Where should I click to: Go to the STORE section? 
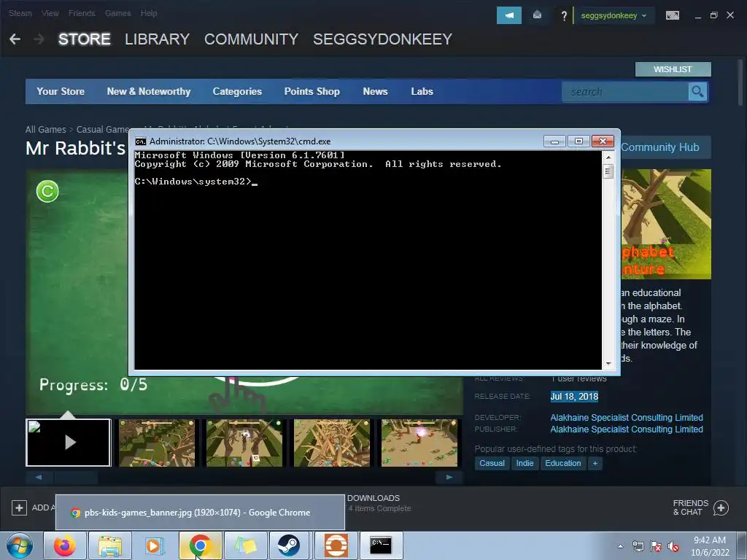coord(85,39)
